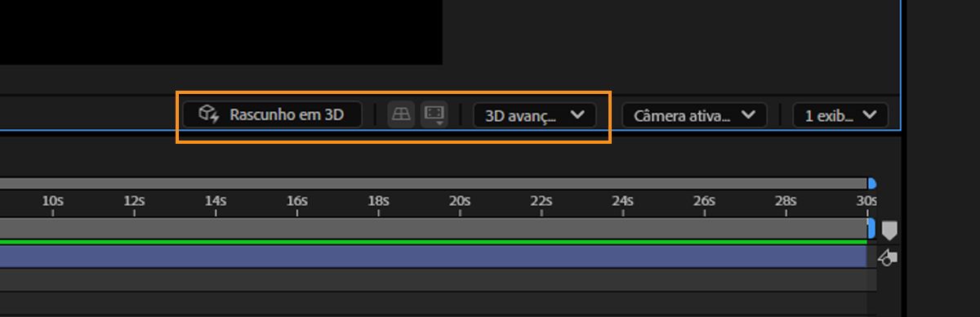Image resolution: width=980 pixels, height=317 pixels.
Task: Open the 3D avanç... renderer dropdown
Action: click(535, 114)
